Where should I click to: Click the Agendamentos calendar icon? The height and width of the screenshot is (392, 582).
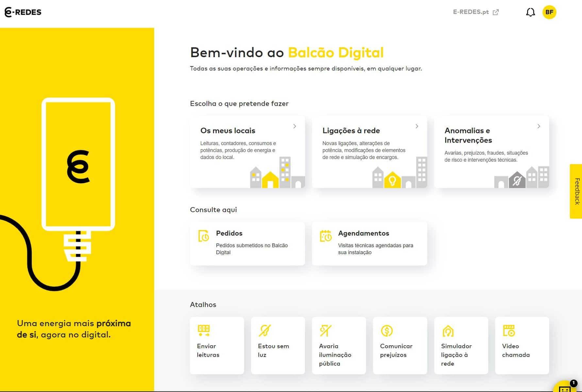pyautogui.click(x=325, y=236)
